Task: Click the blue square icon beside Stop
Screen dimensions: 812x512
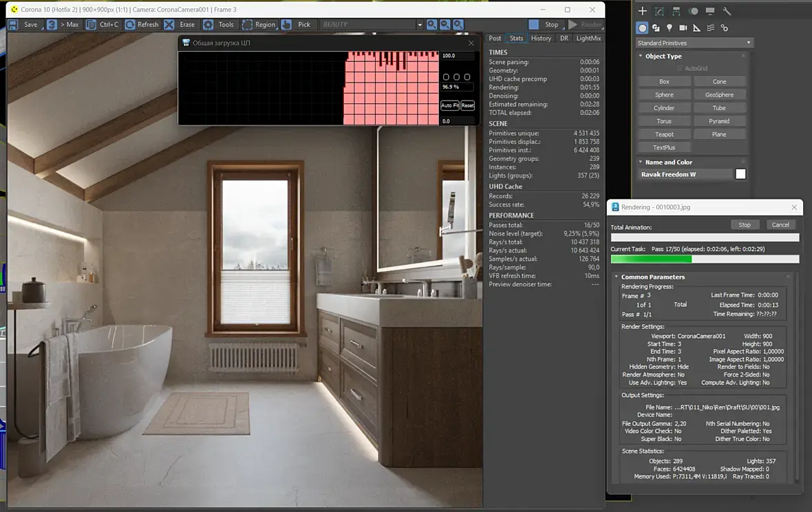Action: (533, 24)
